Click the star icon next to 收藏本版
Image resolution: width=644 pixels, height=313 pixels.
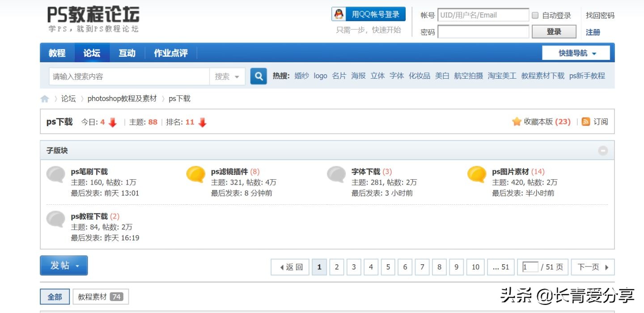517,121
